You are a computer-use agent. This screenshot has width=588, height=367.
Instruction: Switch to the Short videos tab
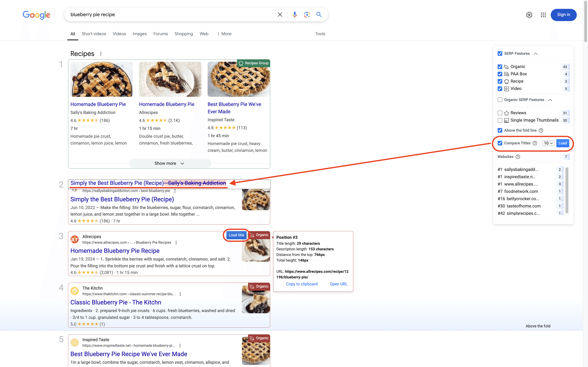[94, 34]
